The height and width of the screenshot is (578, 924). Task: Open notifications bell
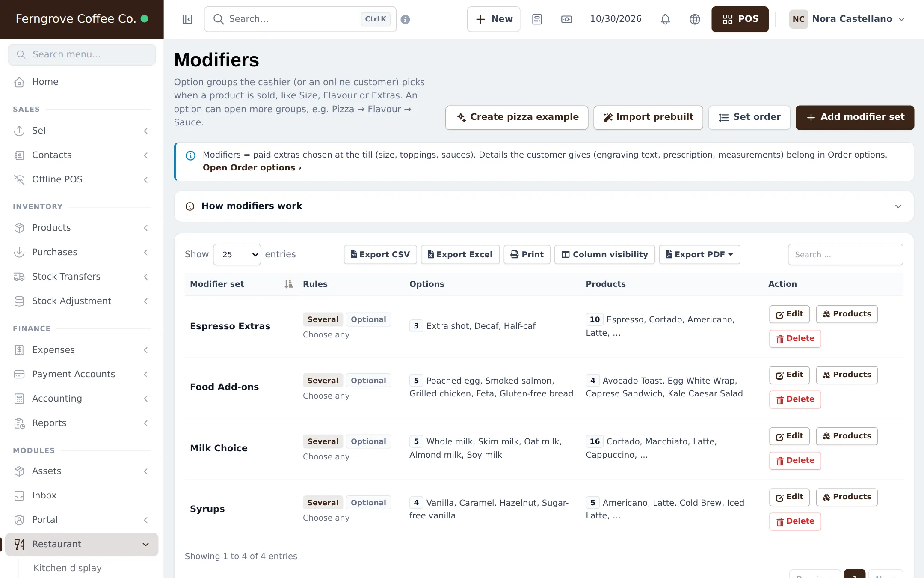tap(665, 19)
